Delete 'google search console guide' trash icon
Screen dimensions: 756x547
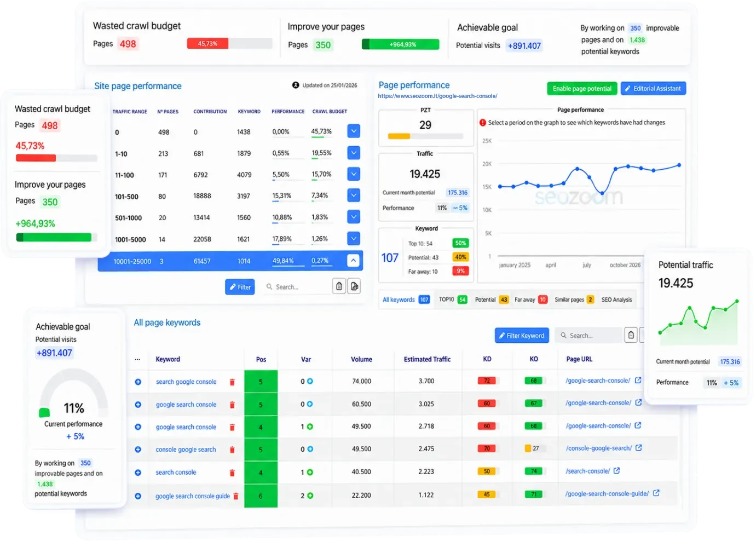(x=236, y=496)
